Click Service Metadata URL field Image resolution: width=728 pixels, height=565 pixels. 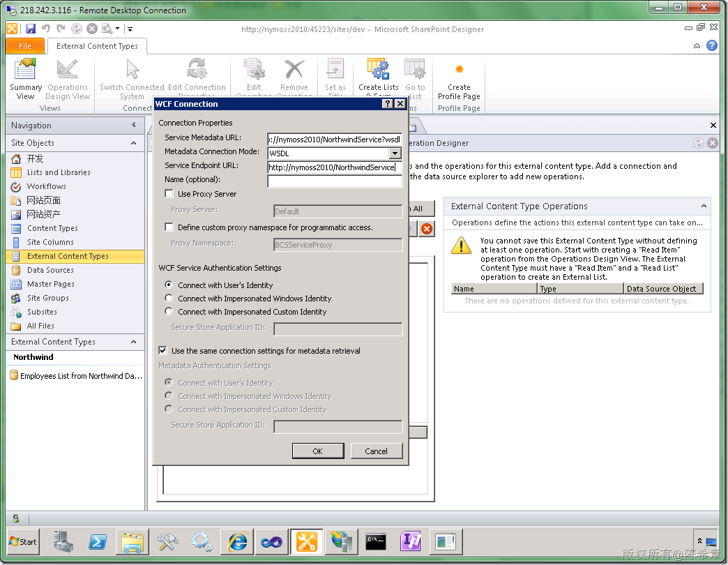click(x=334, y=140)
